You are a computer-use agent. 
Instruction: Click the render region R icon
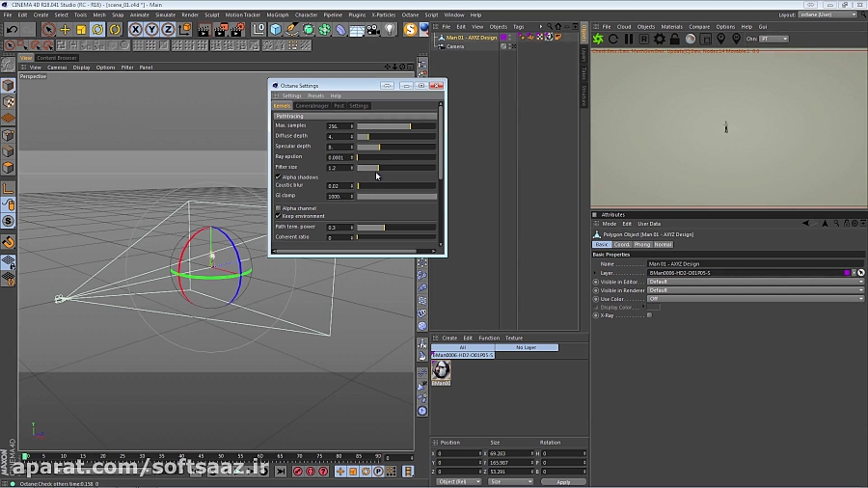click(644, 39)
